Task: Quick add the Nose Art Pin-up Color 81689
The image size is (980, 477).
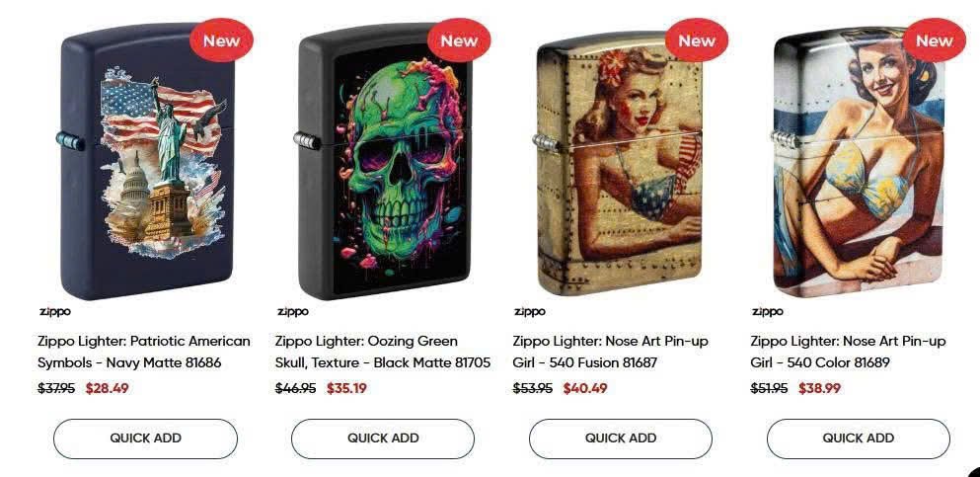Action: click(x=859, y=438)
